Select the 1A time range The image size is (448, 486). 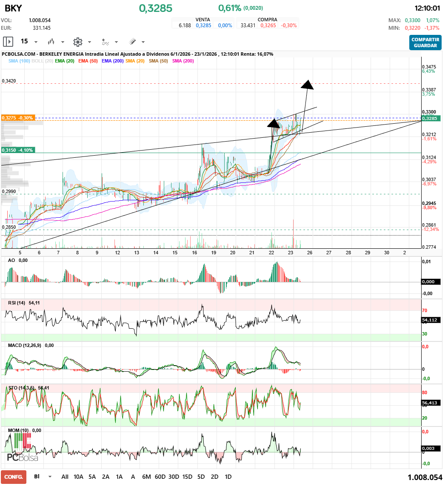pyautogui.click(x=120, y=477)
